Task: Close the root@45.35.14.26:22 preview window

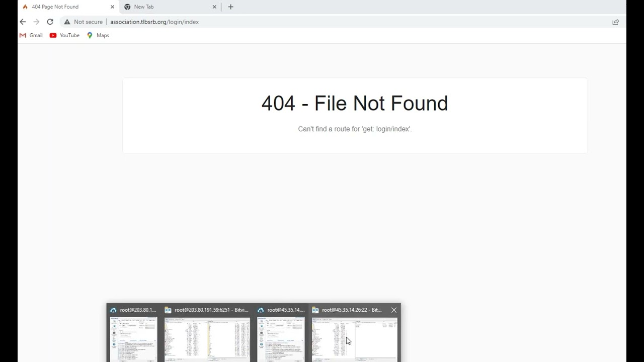Action: tap(394, 310)
